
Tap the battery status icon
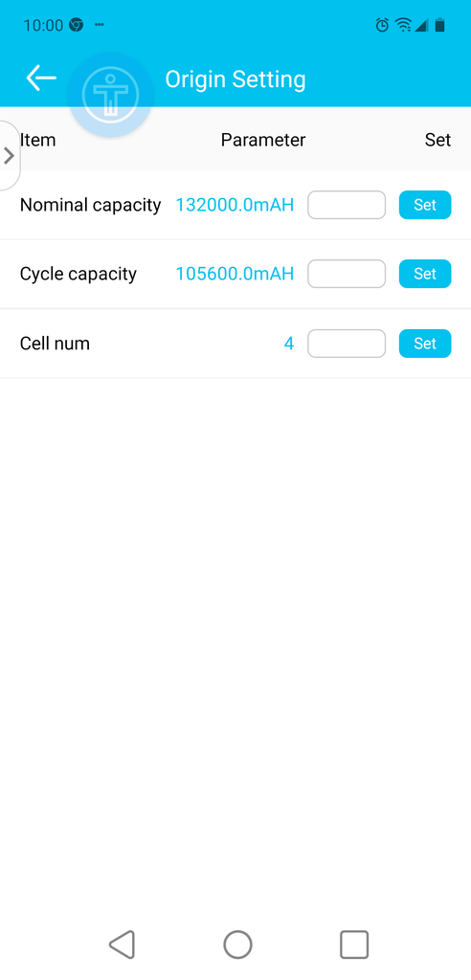click(x=440, y=25)
